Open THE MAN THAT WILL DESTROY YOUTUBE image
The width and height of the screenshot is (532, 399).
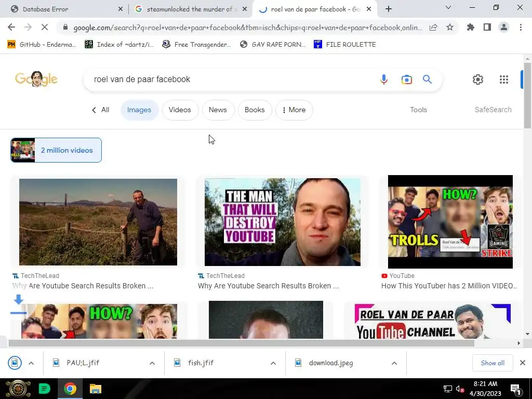(x=282, y=222)
